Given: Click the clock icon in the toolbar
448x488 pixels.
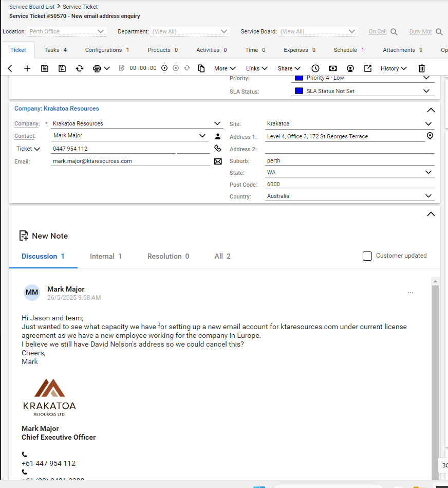Looking at the screenshot, I should click(x=315, y=68).
